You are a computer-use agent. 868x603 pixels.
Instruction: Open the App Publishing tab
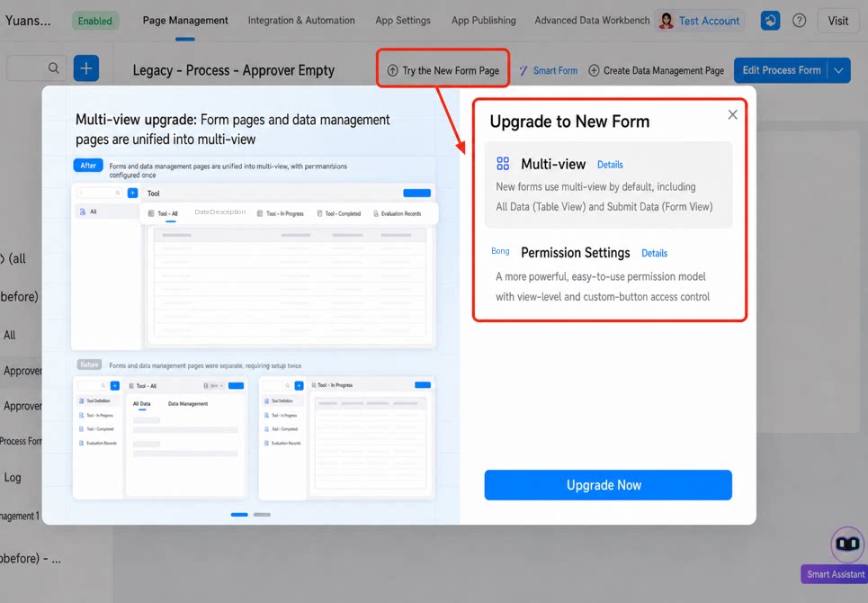(x=483, y=21)
